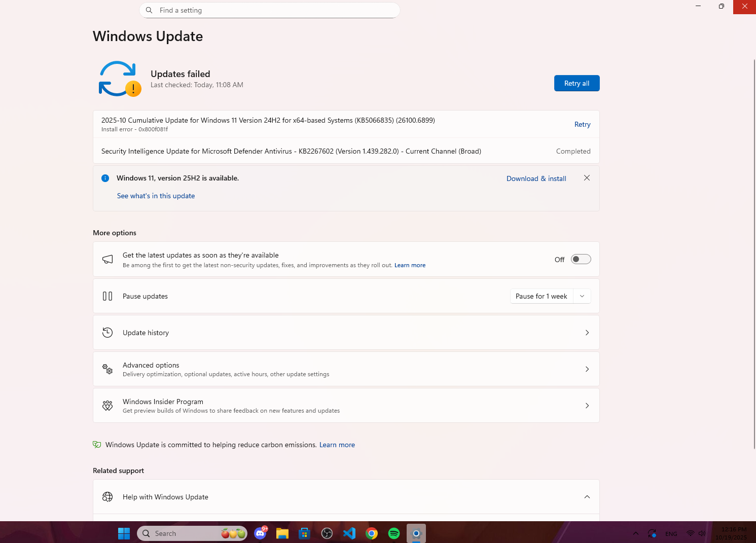756x543 pixels.
Task: Select the Security Intelligence Update row text
Action: (x=291, y=151)
